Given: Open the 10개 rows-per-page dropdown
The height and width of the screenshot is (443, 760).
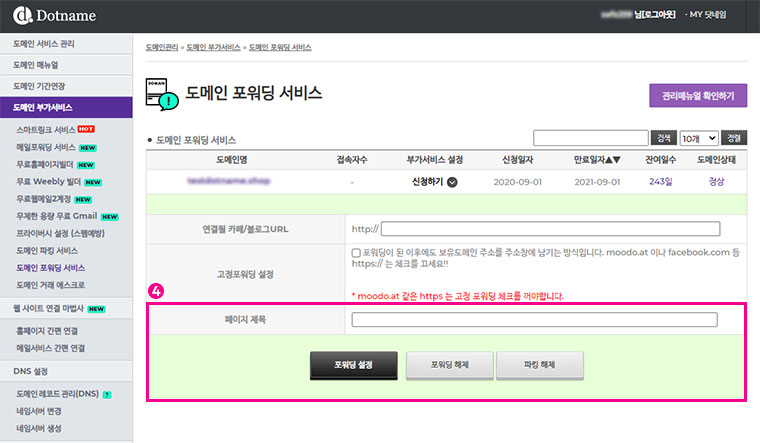Looking at the screenshot, I should click(x=698, y=138).
